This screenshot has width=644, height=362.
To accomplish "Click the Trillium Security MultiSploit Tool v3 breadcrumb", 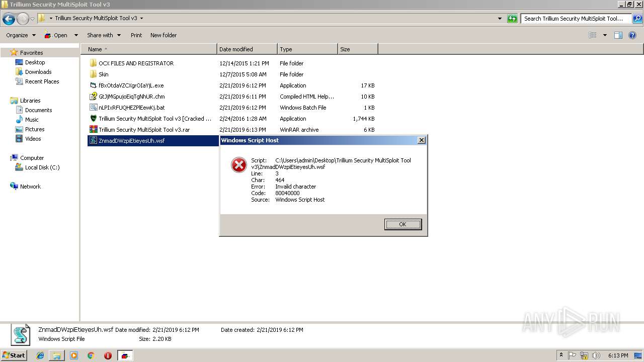I will point(96,19).
